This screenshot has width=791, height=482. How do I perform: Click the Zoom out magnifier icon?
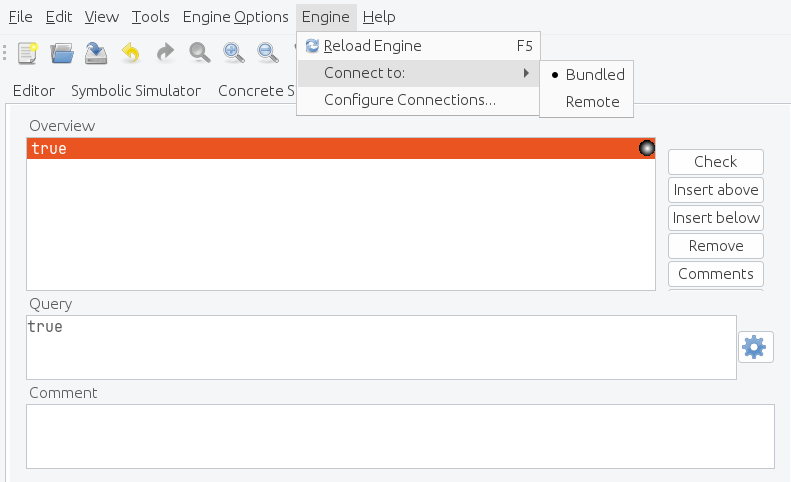(267, 52)
